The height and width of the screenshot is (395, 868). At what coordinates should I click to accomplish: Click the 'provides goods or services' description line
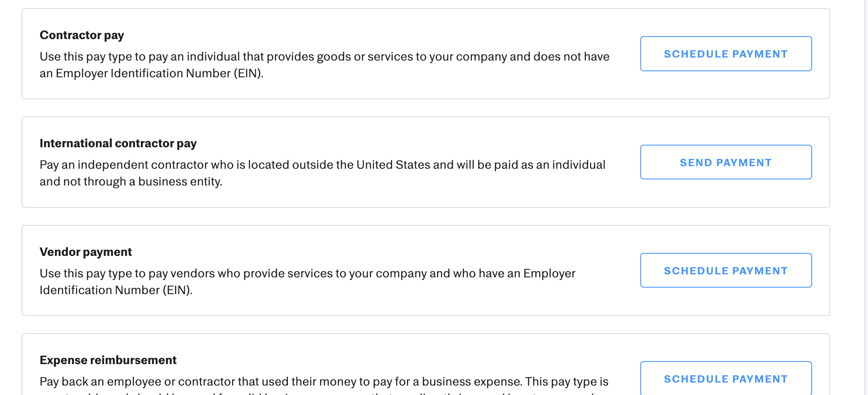(x=324, y=57)
